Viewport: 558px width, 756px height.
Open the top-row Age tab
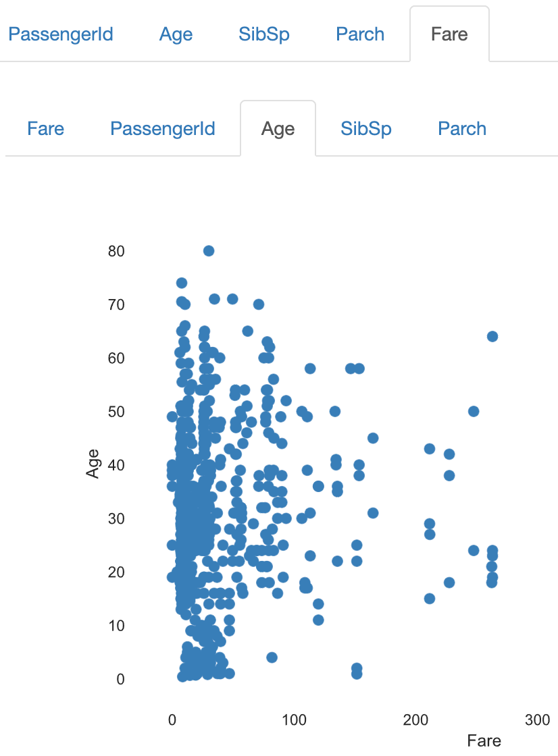176,34
